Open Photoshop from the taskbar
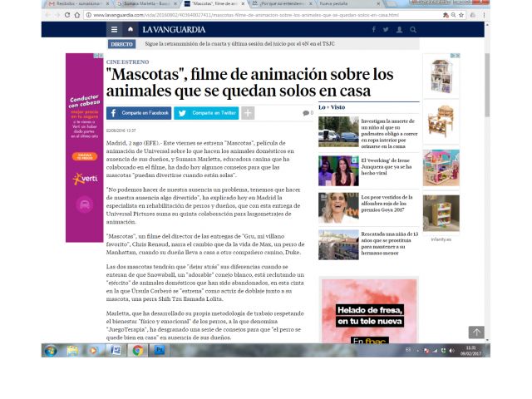Screen dimensions: 532x399 coord(159,351)
